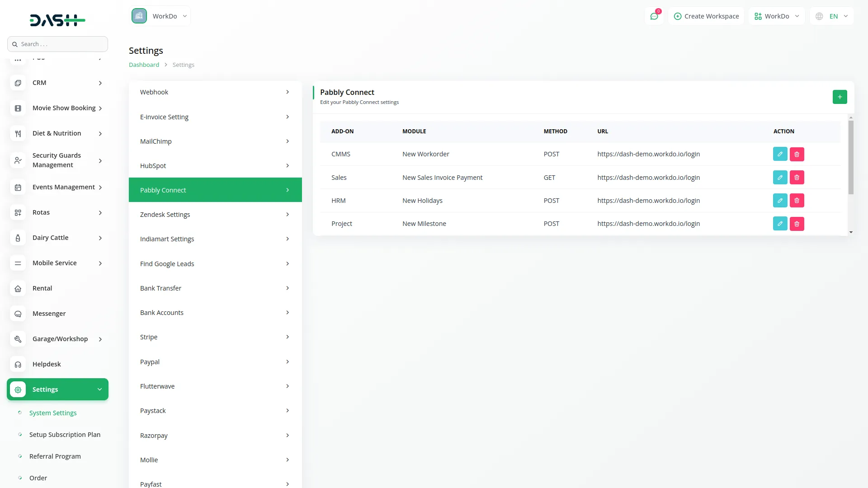The height and width of the screenshot is (488, 868).
Task: Open the Messenger module icon
Action: (17, 314)
